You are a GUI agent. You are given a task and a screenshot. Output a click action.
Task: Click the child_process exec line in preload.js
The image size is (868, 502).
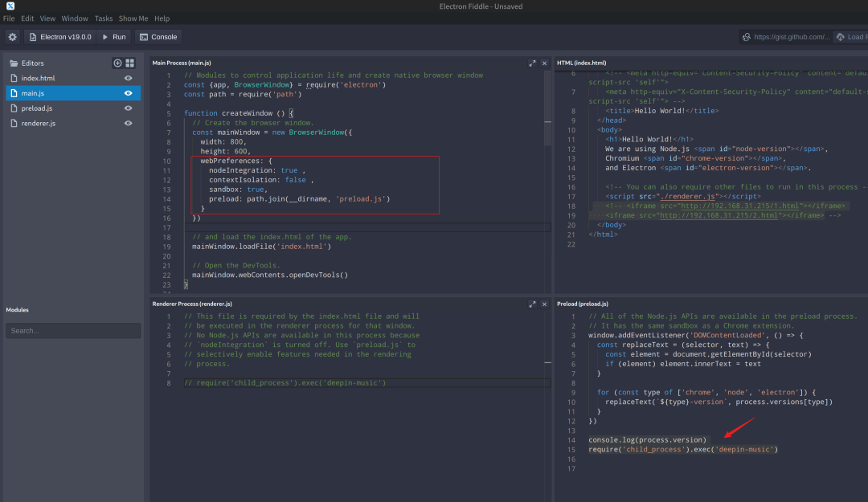[x=682, y=450]
